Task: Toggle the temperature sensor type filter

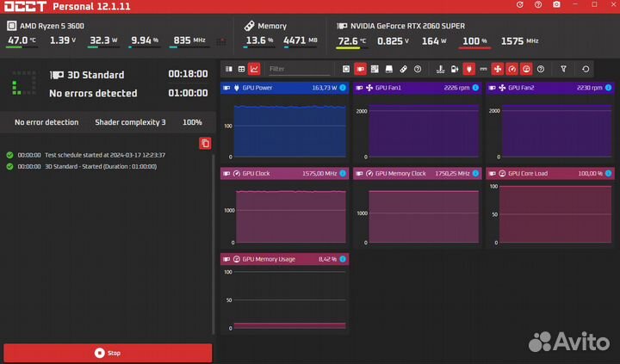Action: 440,69
